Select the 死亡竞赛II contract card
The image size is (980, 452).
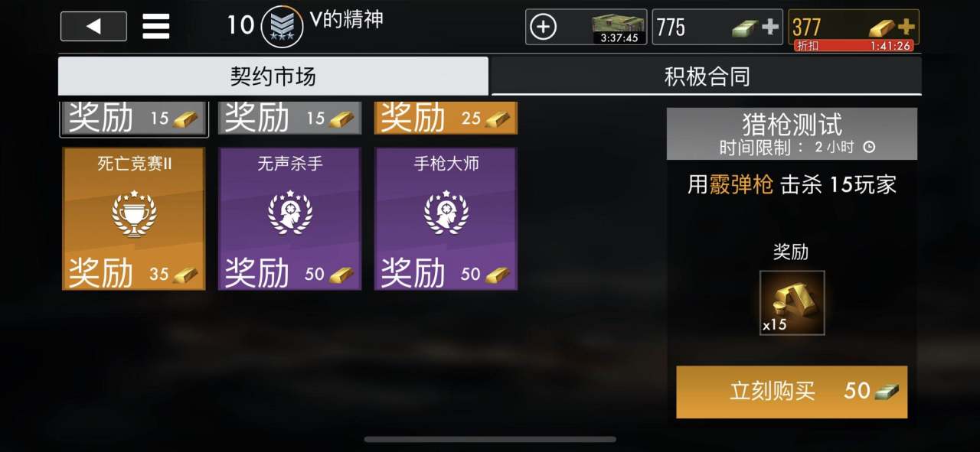pyautogui.click(x=134, y=219)
